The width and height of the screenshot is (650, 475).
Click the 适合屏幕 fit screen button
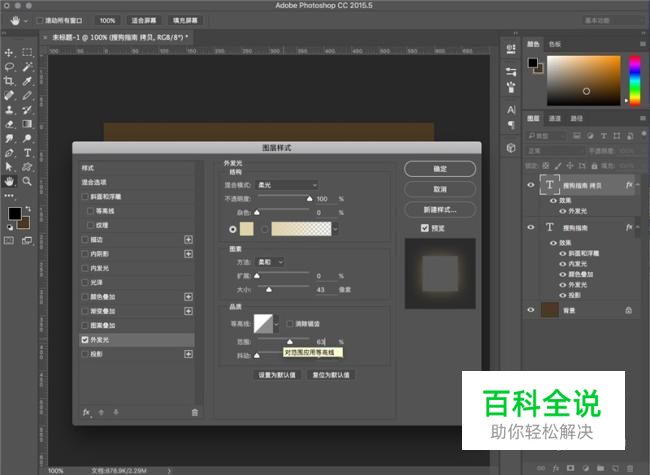tap(144, 20)
